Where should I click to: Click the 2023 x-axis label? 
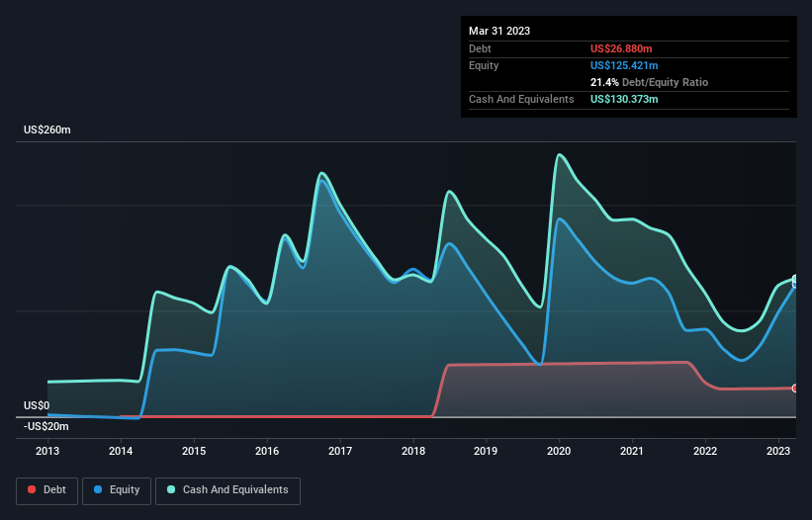pyautogui.click(x=778, y=451)
